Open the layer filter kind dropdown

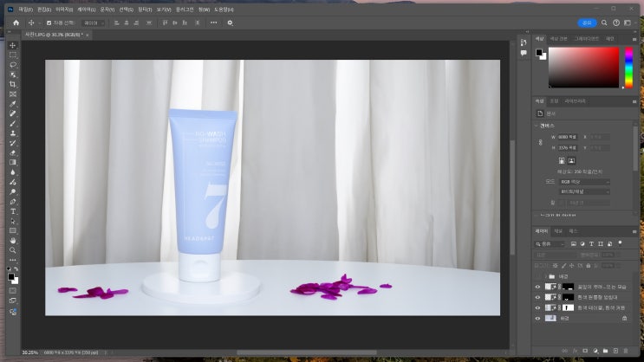coord(550,244)
